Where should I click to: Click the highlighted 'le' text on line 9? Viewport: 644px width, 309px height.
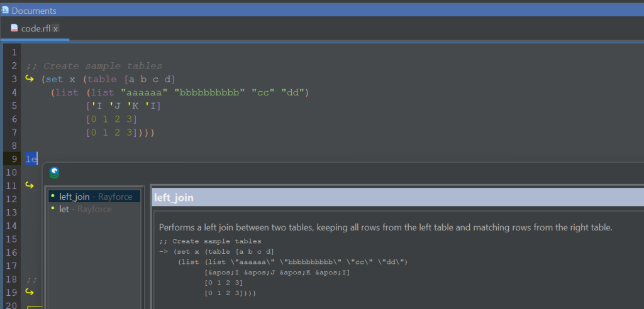(x=31, y=159)
